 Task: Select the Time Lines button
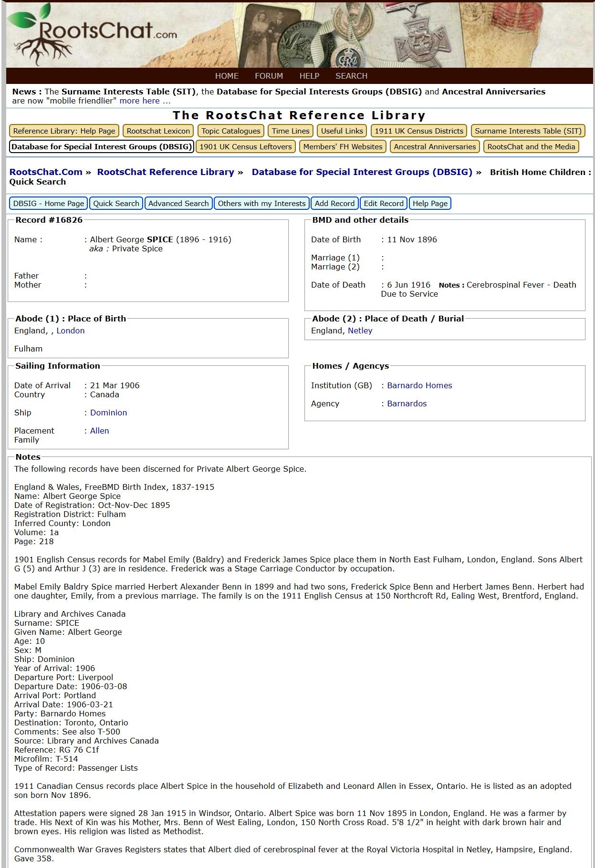[x=291, y=131]
